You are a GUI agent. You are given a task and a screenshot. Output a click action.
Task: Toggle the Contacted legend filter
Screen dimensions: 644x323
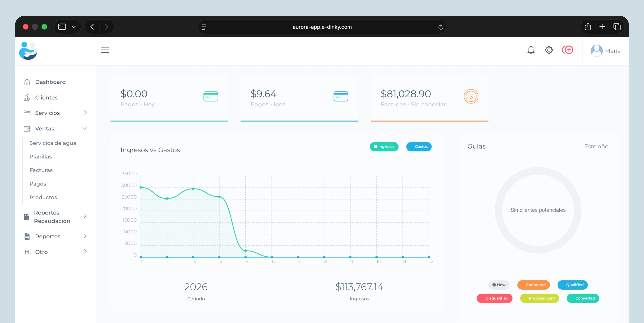(x=533, y=285)
